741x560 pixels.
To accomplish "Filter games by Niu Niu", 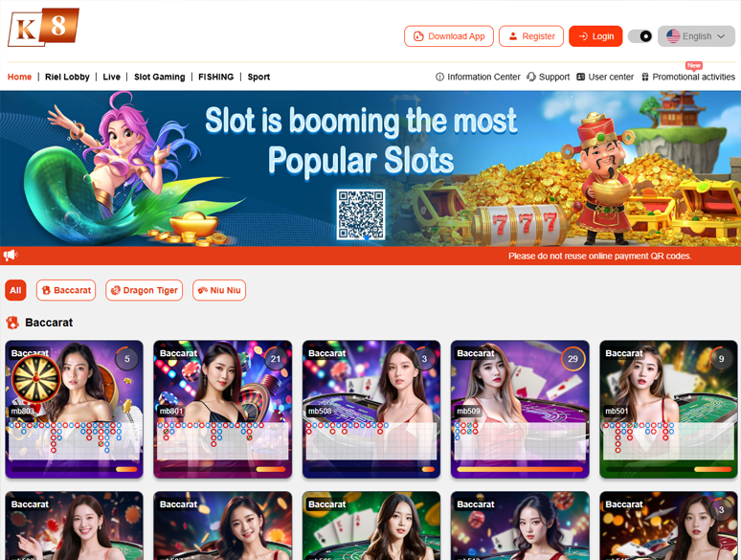I will click(219, 290).
